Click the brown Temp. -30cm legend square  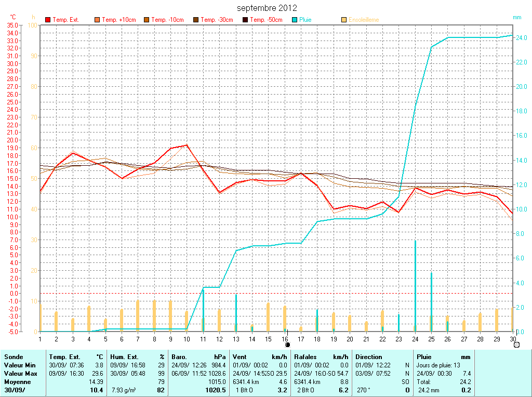[196, 20]
